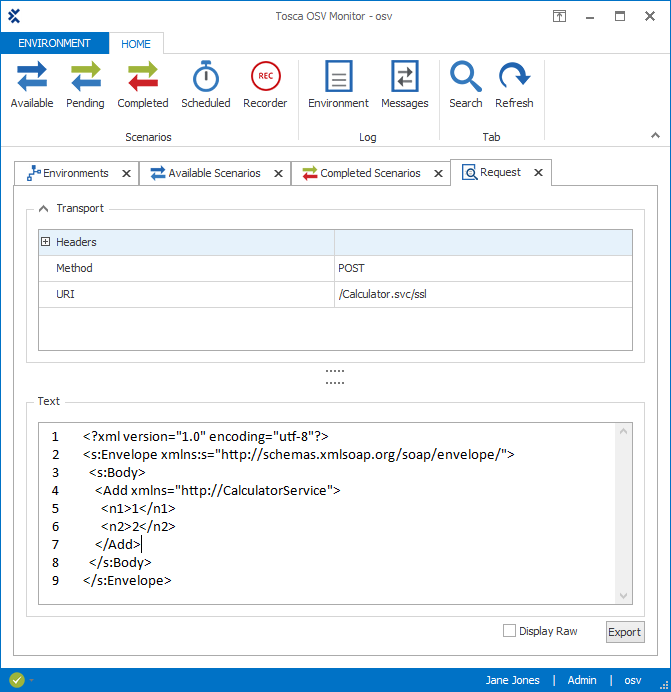Click the splitter dots between Transport and Text
The width and height of the screenshot is (671, 692).
pos(335,376)
